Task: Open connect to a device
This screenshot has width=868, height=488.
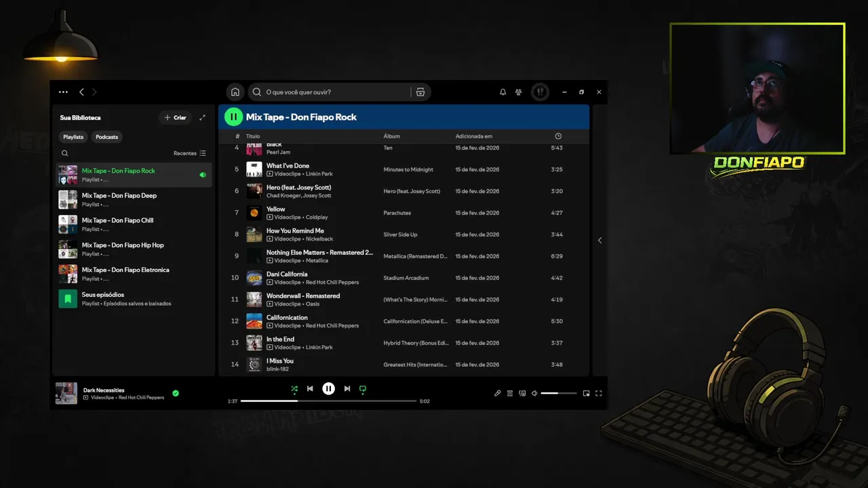Action: click(522, 393)
